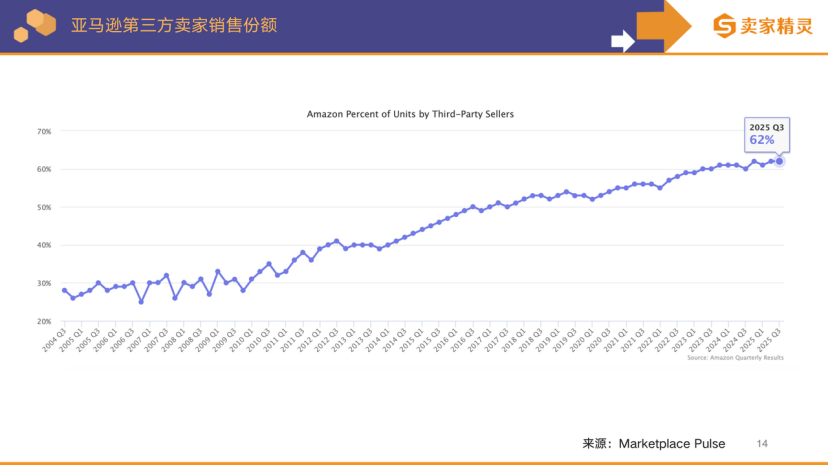Click the 60% y-axis label
This screenshot has width=828, height=465.
(x=44, y=169)
